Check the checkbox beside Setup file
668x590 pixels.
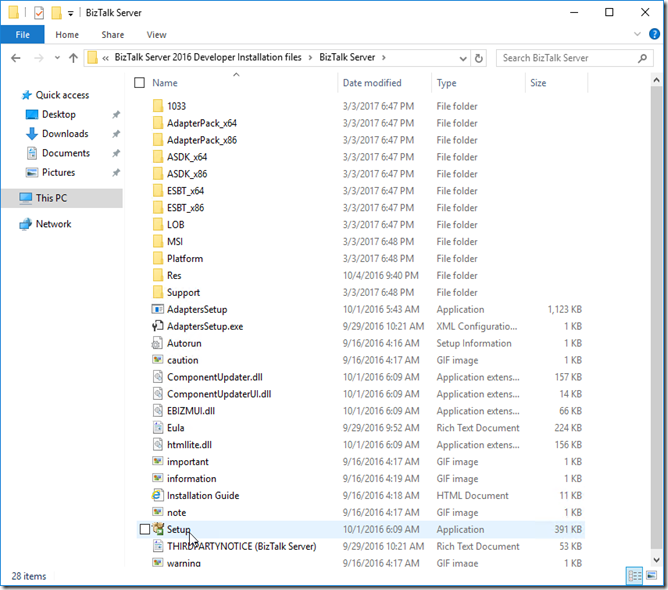click(145, 529)
